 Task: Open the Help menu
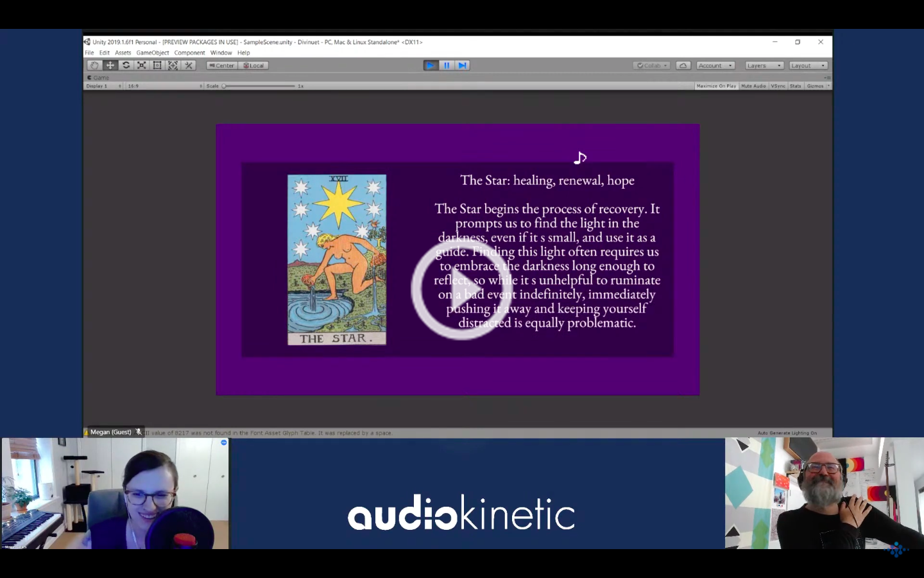click(244, 53)
